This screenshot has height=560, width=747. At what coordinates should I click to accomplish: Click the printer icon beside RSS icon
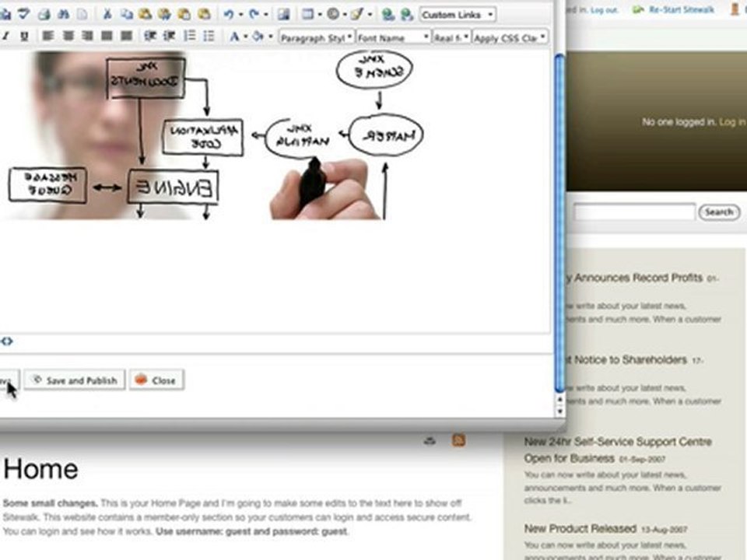430,441
